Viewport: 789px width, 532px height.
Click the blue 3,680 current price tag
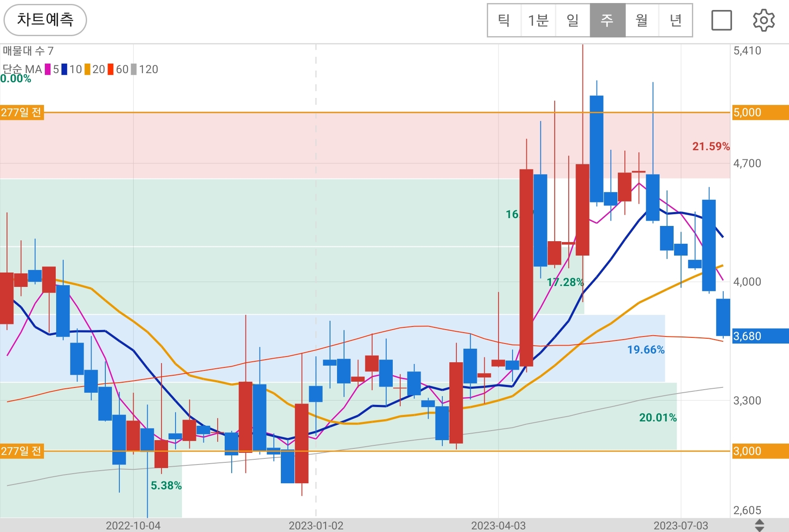760,336
